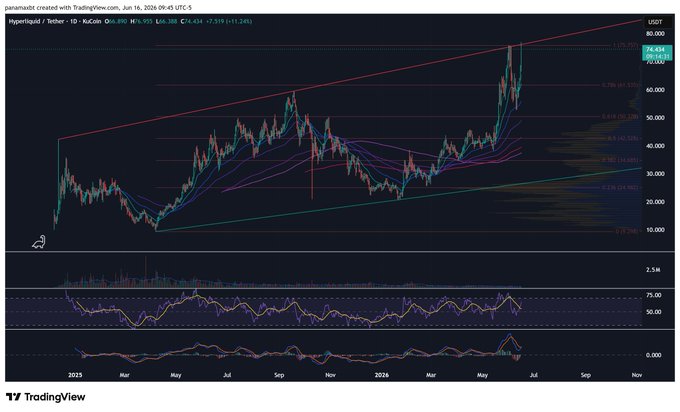Click the 2025 label on time axis

(75, 375)
